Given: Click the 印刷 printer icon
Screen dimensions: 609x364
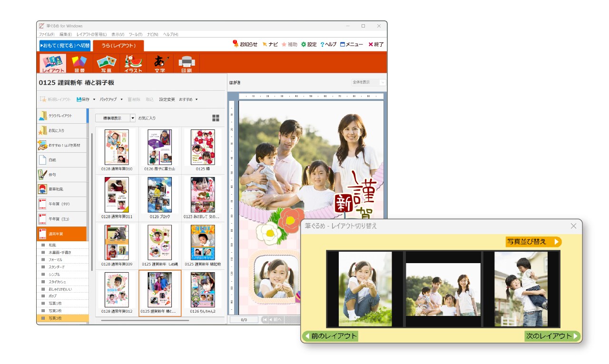Looking at the screenshot, I should click(x=187, y=63).
